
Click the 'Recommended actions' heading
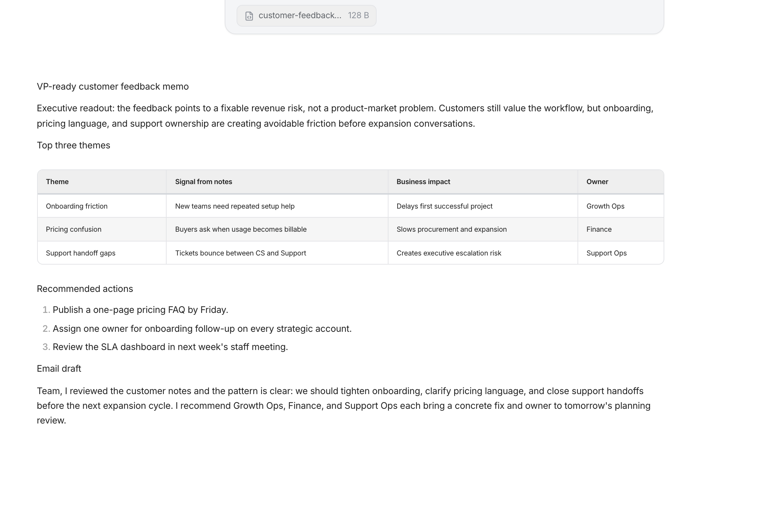(85, 289)
